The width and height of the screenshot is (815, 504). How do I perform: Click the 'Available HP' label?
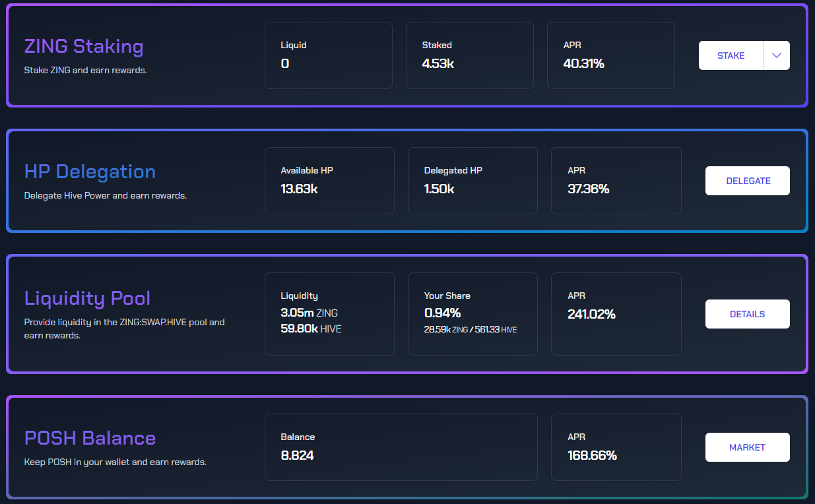(x=307, y=170)
